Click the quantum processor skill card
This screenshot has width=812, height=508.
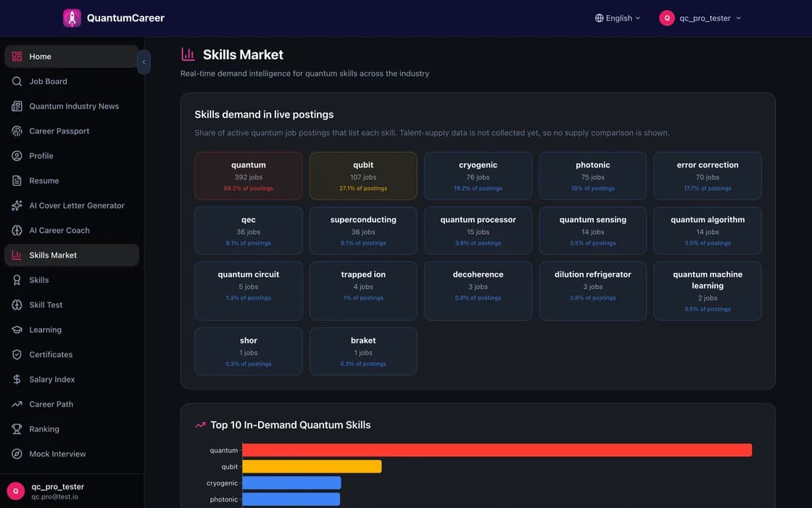point(478,231)
